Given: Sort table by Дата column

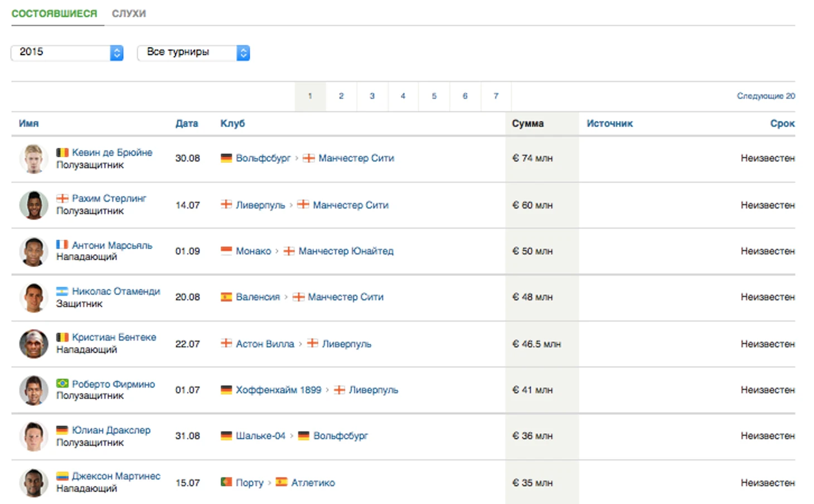Looking at the screenshot, I should pyautogui.click(x=187, y=124).
